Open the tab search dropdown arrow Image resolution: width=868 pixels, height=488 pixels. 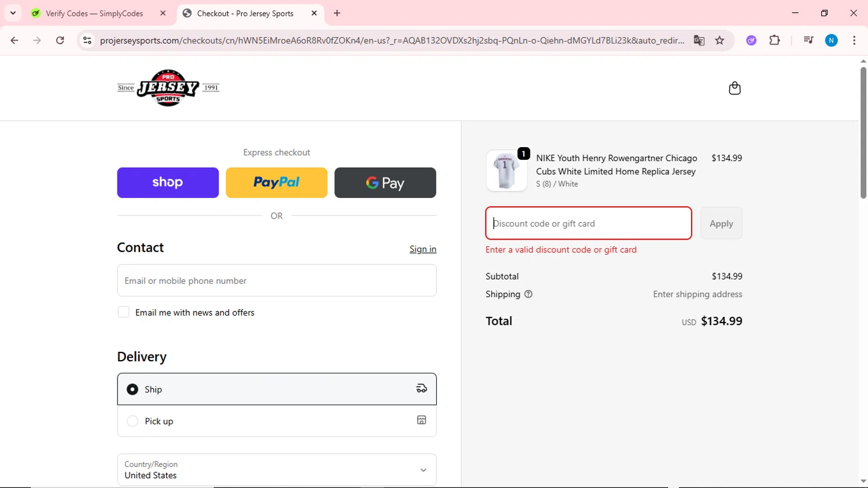[13, 13]
